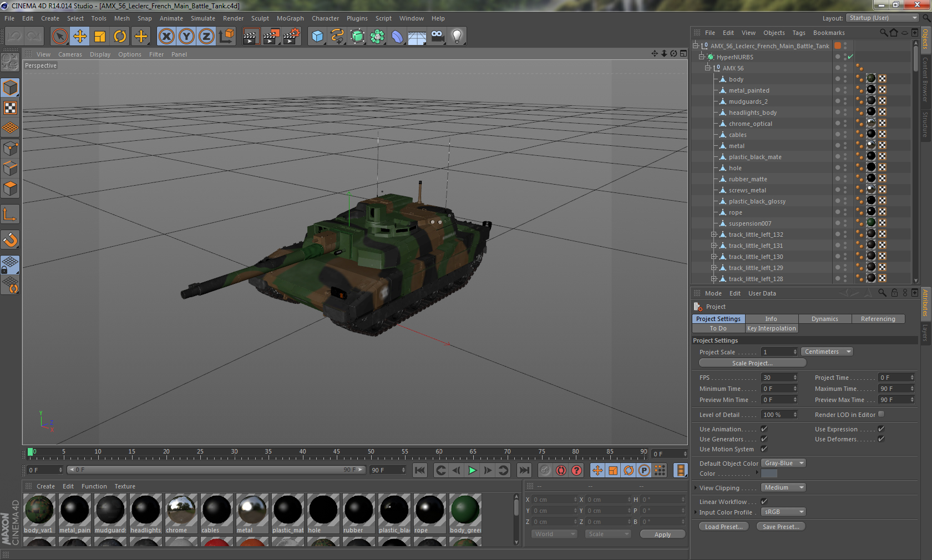
Task: Add HyperNURBS generator object
Action: tap(357, 37)
